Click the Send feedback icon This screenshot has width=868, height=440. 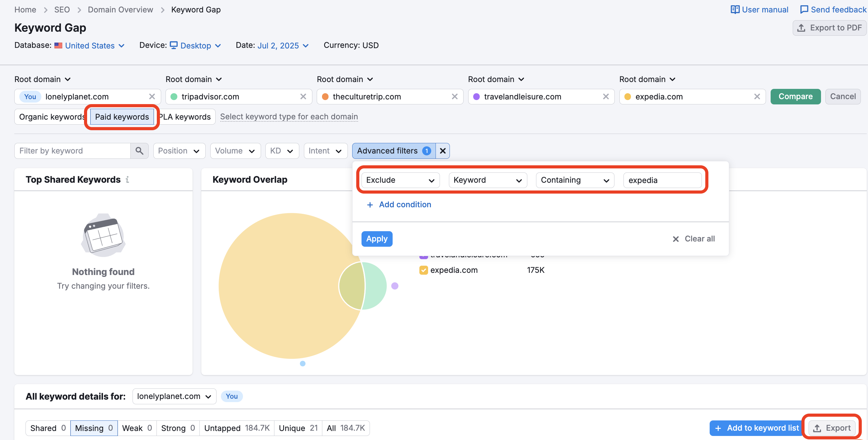805,9
